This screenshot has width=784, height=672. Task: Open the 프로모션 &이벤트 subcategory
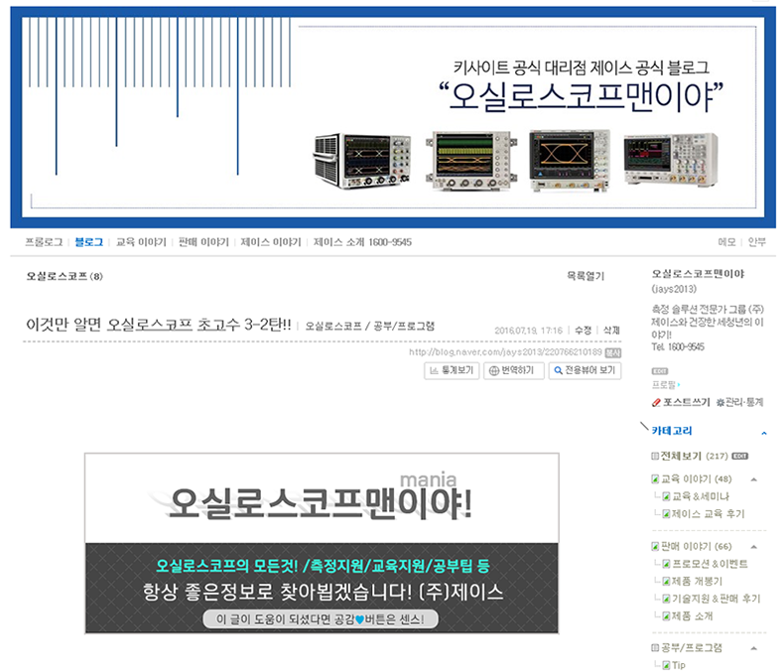(710, 564)
